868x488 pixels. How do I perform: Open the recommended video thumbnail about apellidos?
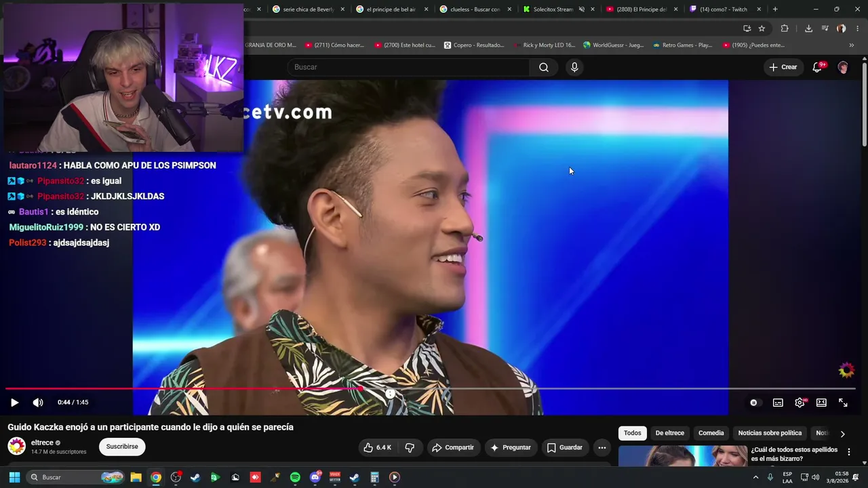coord(682,456)
